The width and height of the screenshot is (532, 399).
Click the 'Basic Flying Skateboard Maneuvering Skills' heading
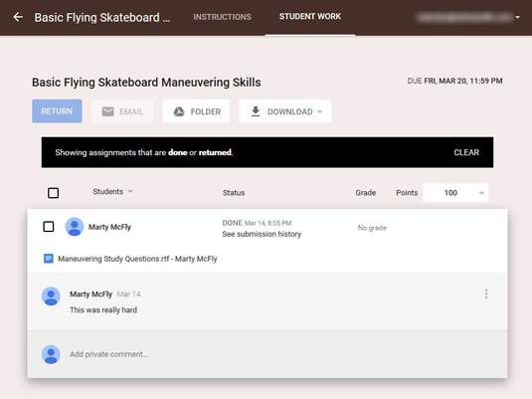tap(146, 83)
